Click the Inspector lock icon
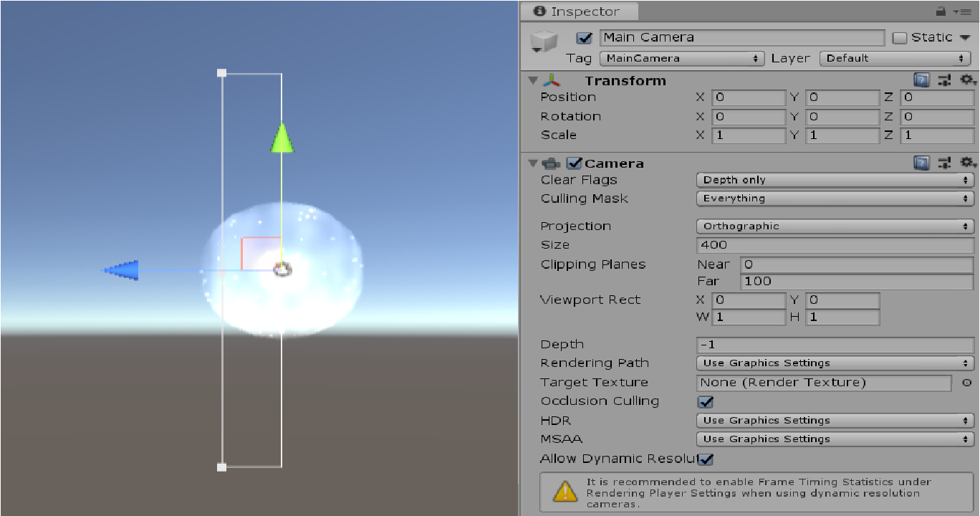Image resolution: width=980 pixels, height=516 pixels. coord(940,11)
